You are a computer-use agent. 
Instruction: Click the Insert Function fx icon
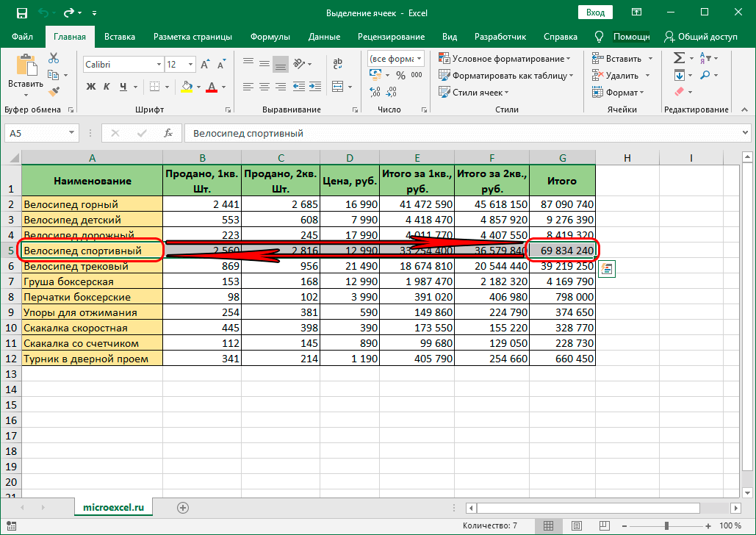click(x=168, y=133)
